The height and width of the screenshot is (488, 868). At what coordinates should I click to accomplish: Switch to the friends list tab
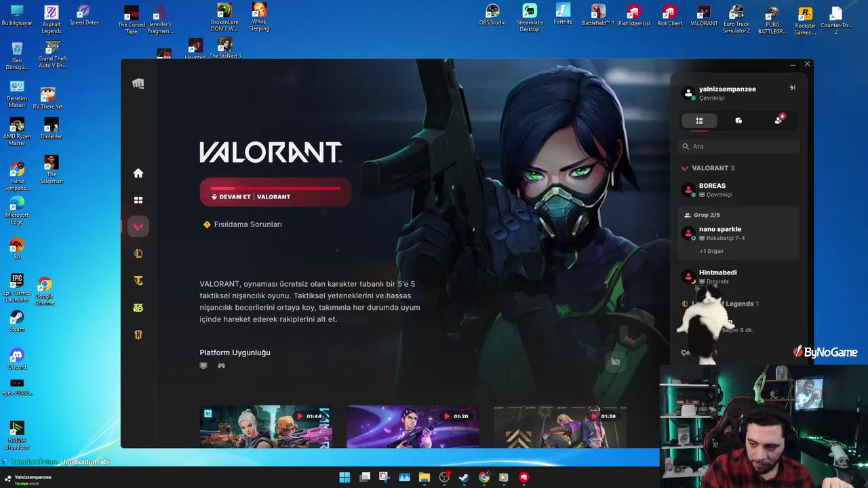tap(699, 121)
